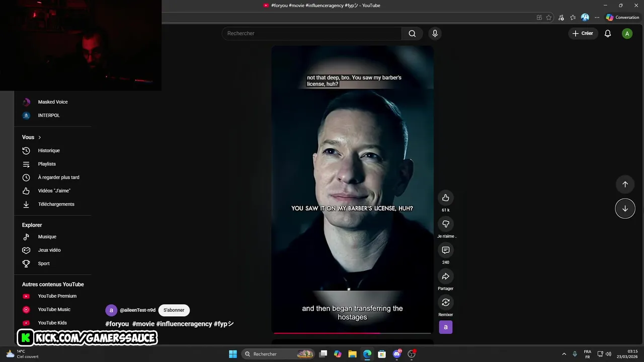Open Masked Voice subscription
644x362 pixels.
[x=52, y=102]
